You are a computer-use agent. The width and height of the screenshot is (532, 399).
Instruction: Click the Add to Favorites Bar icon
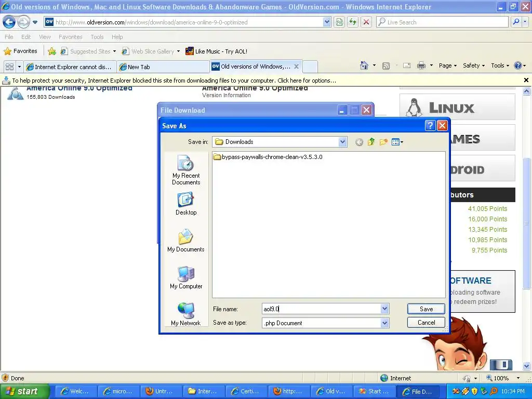point(52,51)
